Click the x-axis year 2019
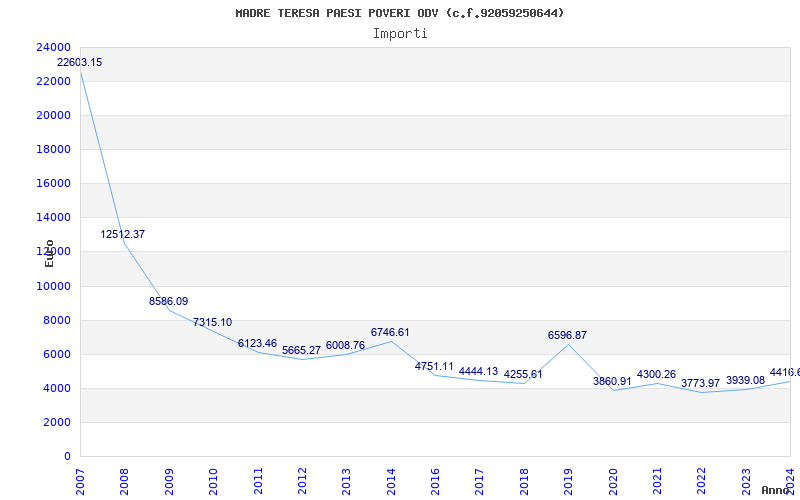The width and height of the screenshot is (800, 500). point(568,481)
